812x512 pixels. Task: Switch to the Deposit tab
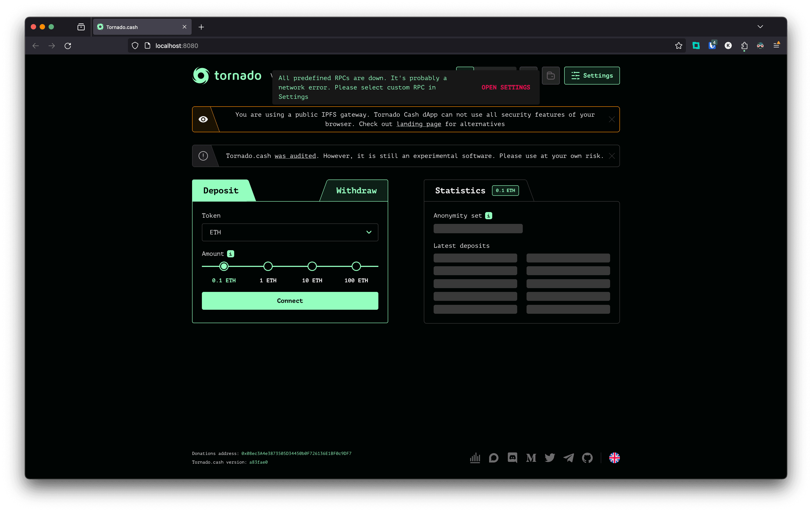click(221, 191)
